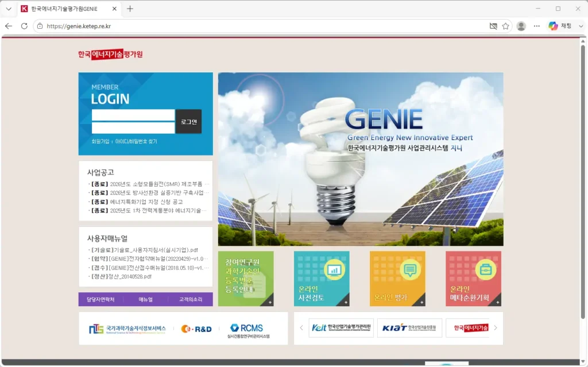Open the 고객의소리 tab
This screenshot has height=367, width=588.
click(x=191, y=299)
